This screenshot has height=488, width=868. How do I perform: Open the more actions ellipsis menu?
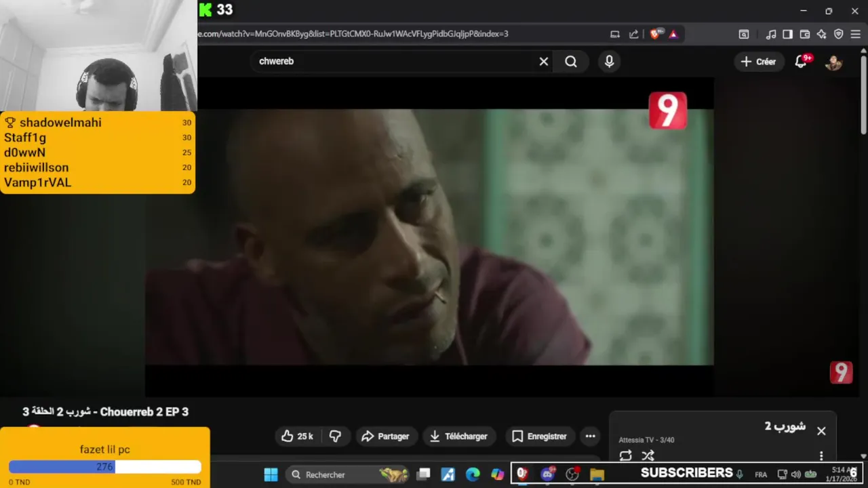(x=590, y=436)
